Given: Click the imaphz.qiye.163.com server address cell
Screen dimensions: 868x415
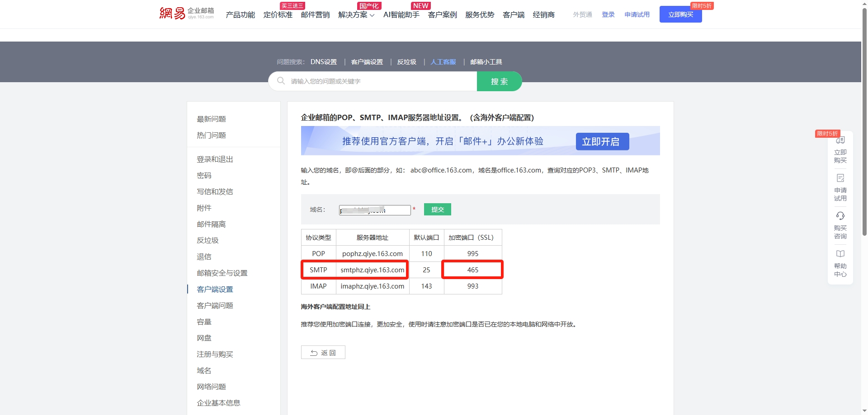Looking at the screenshot, I should click(373, 286).
